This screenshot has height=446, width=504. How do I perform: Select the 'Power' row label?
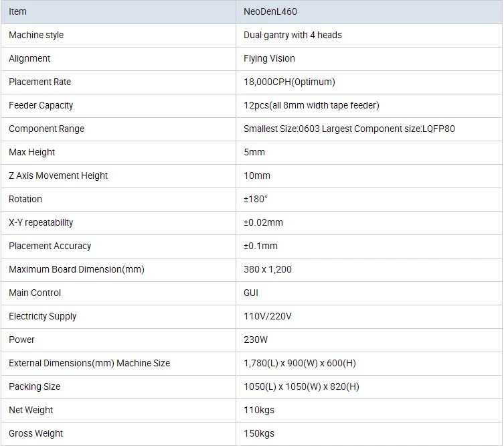point(21,340)
